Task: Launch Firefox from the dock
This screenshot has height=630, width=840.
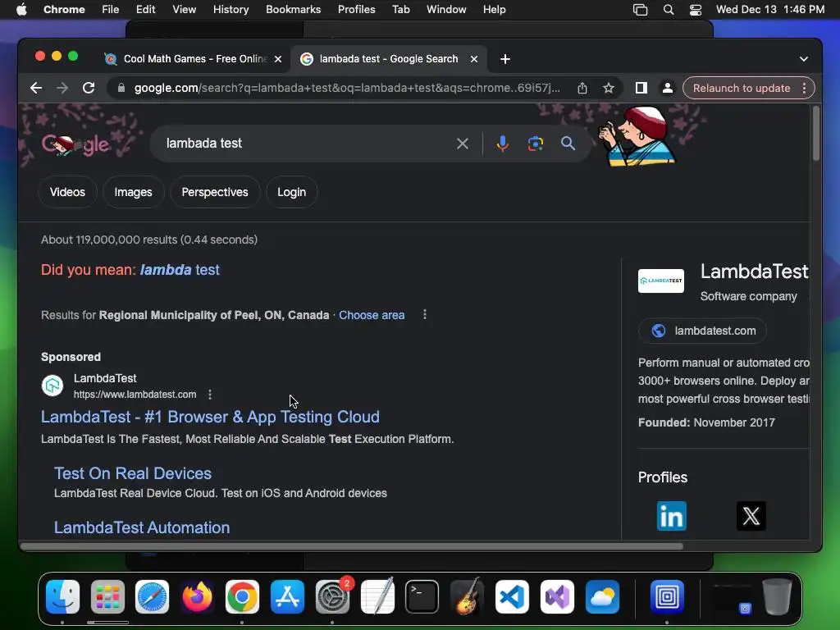Action: 197,596
